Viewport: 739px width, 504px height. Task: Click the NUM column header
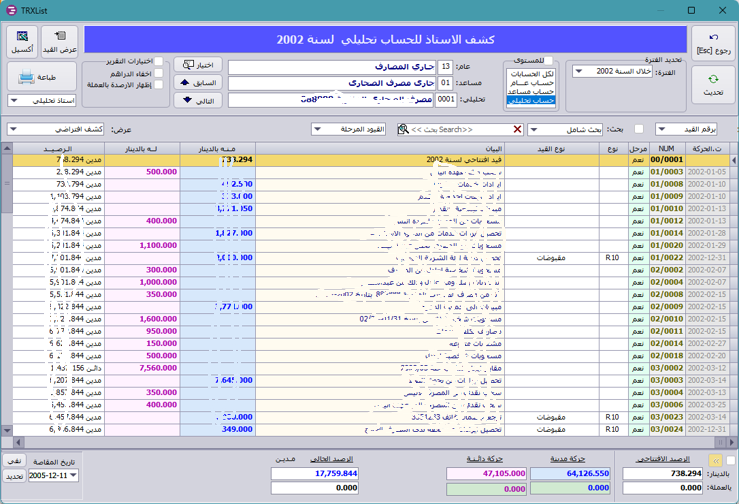click(667, 149)
